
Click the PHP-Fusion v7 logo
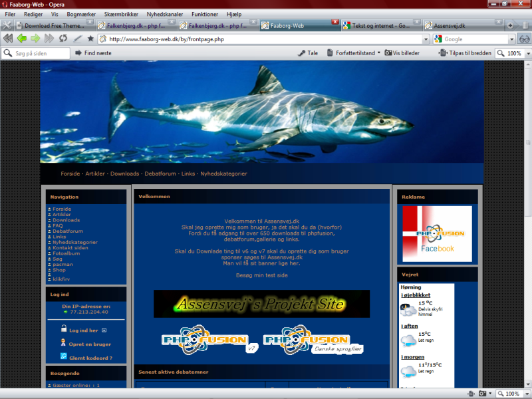pyautogui.click(x=209, y=340)
